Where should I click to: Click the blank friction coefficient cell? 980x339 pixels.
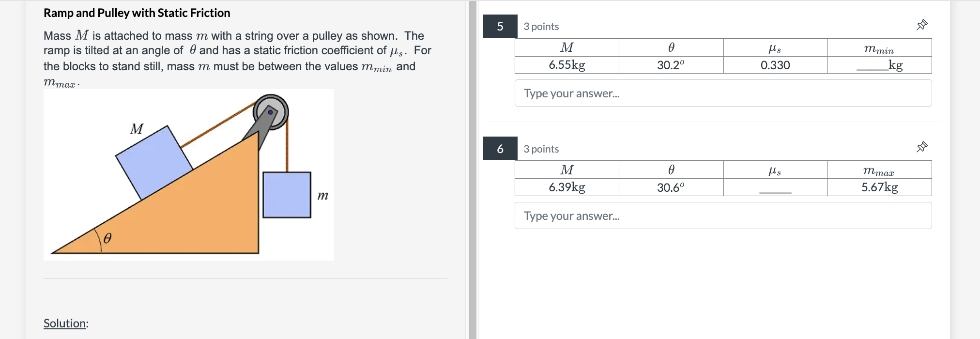click(x=775, y=187)
